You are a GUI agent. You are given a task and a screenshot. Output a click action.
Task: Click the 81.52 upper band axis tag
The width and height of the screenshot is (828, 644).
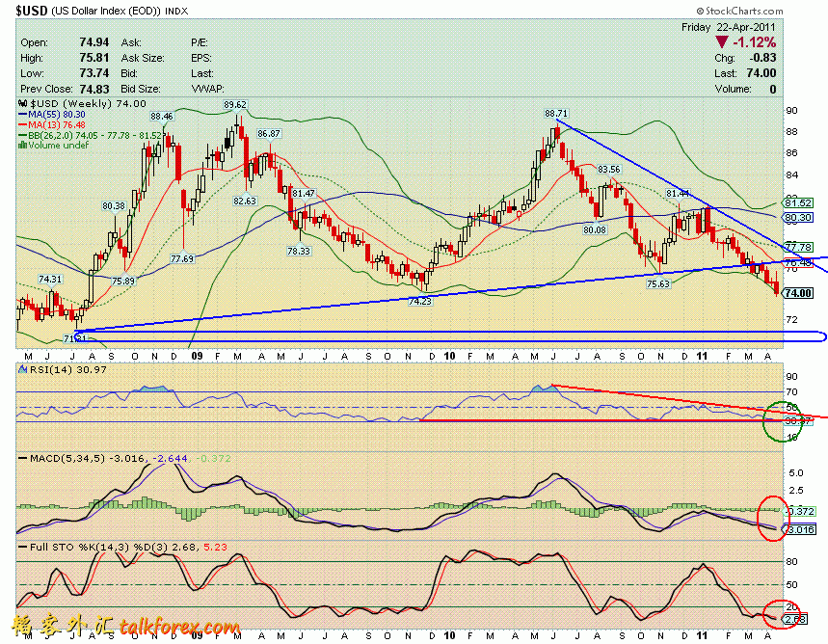click(797, 202)
